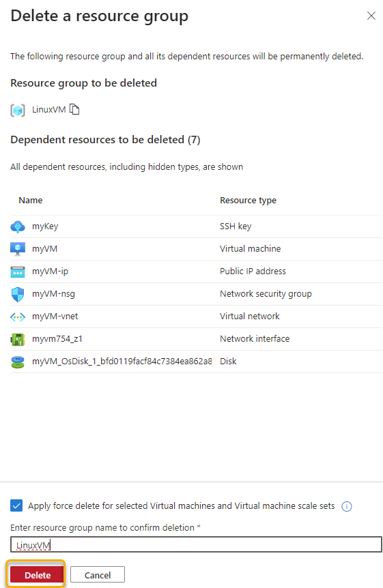Click the myVM-vnet virtual network icon
The width and height of the screenshot is (383, 588).
pos(18,317)
